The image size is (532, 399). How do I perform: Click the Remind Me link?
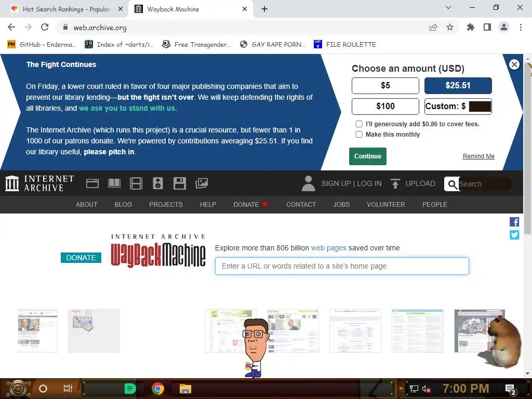tap(478, 156)
